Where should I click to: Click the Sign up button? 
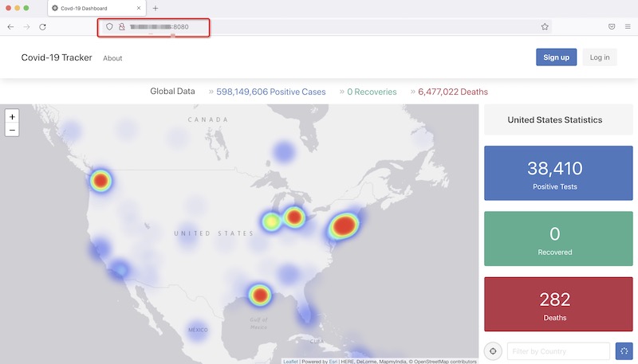(x=556, y=57)
